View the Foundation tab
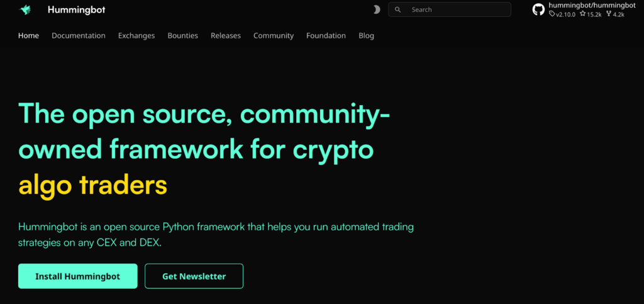The width and height of the screenshot is (644, 304). 326,36
